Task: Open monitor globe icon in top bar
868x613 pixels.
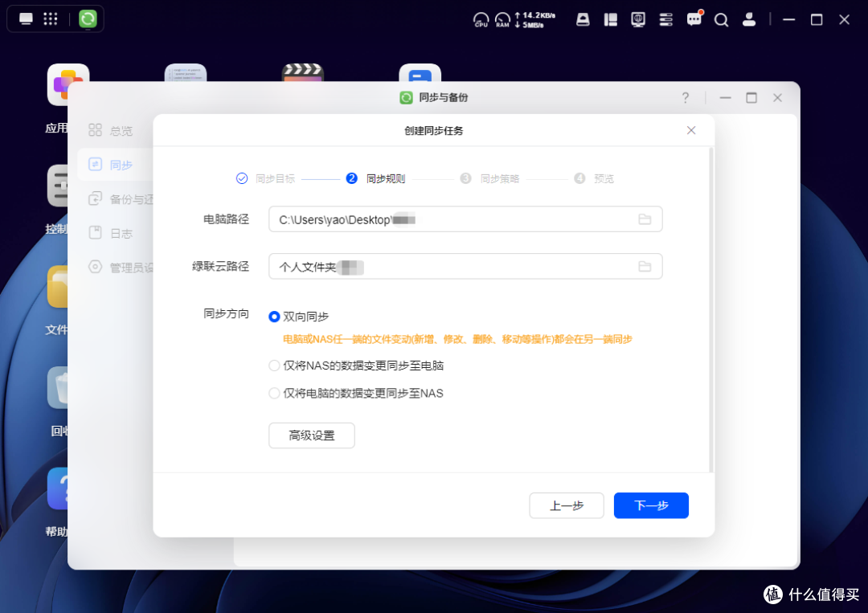Action: point(638,20)
